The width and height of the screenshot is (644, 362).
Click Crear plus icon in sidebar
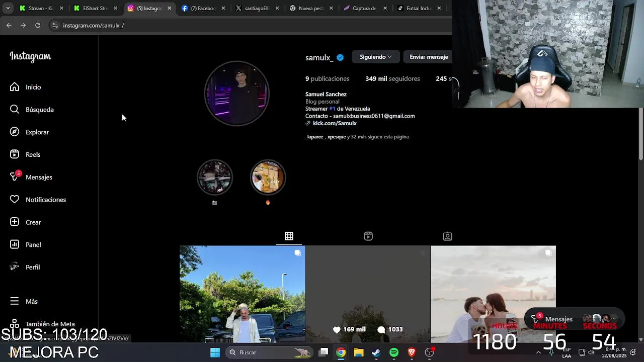click(x=15, y=222)
